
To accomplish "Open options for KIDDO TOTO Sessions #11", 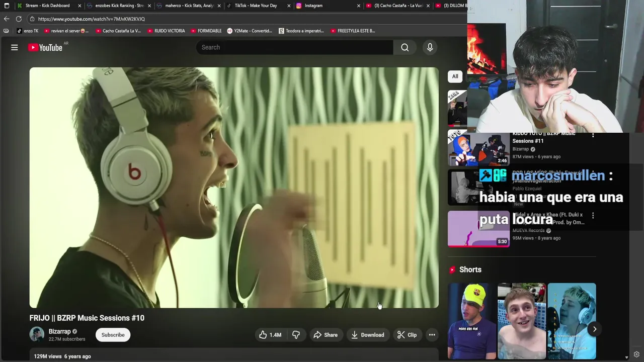I will (593, 135).
